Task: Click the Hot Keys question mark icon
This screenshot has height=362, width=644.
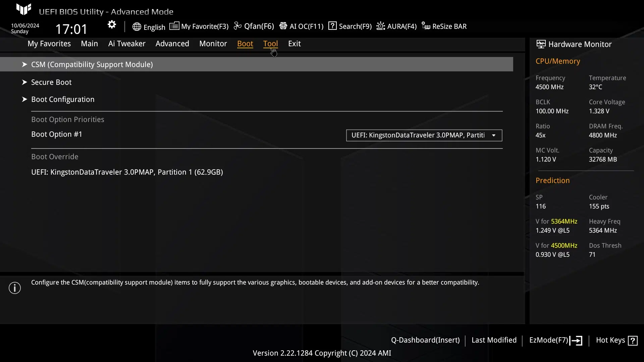Action: click(633, 341)
